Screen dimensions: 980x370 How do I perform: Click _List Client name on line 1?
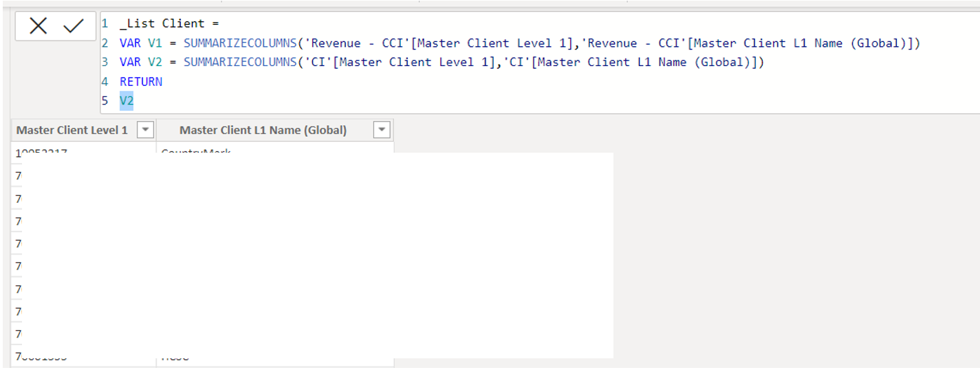[x=162, y=23]
